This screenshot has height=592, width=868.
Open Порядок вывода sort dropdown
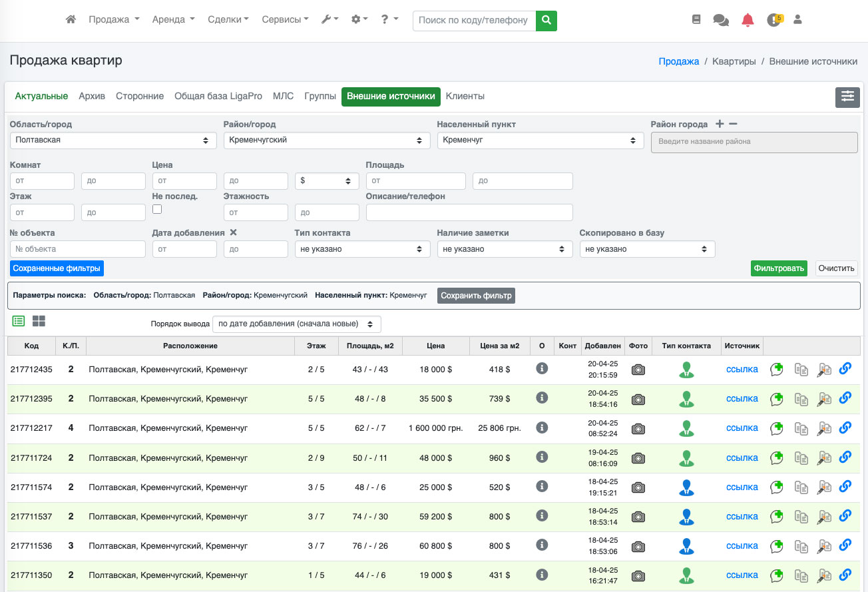(296, 324)
